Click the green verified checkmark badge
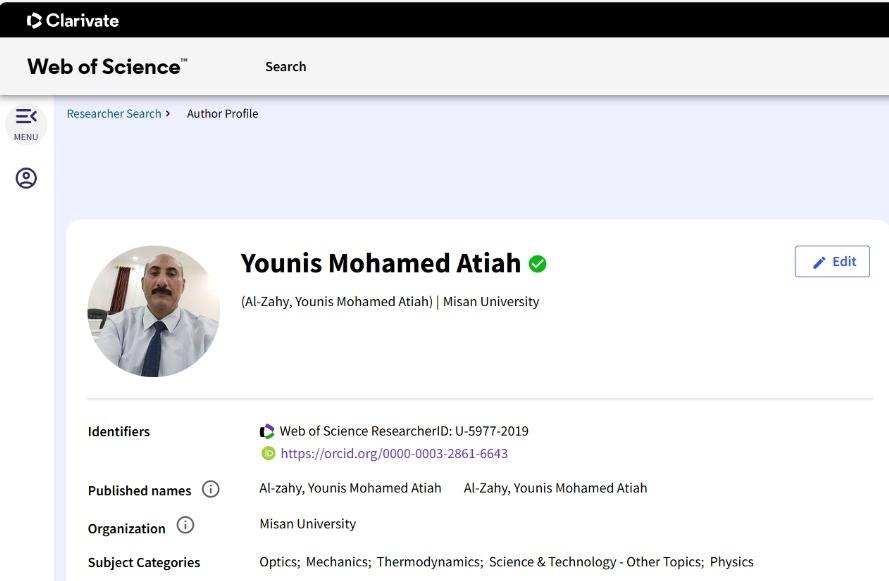 point(538,264)
